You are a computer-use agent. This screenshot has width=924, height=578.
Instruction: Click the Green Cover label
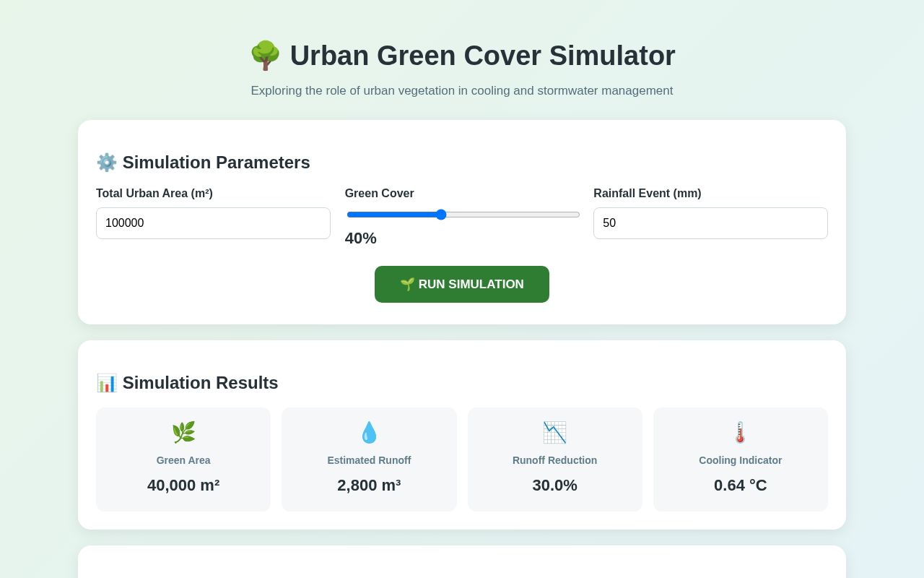pyautogui.click(x=380, y=194)
